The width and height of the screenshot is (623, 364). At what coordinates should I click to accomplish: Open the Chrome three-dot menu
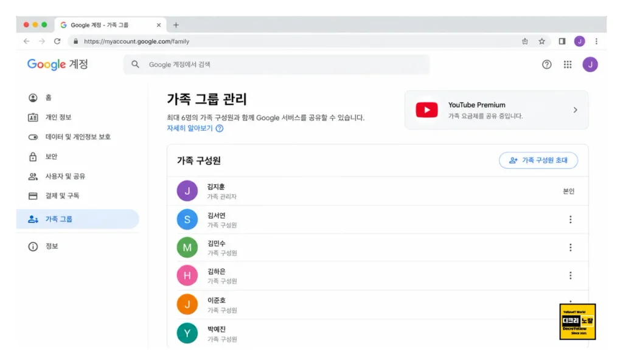coord(596,41)
